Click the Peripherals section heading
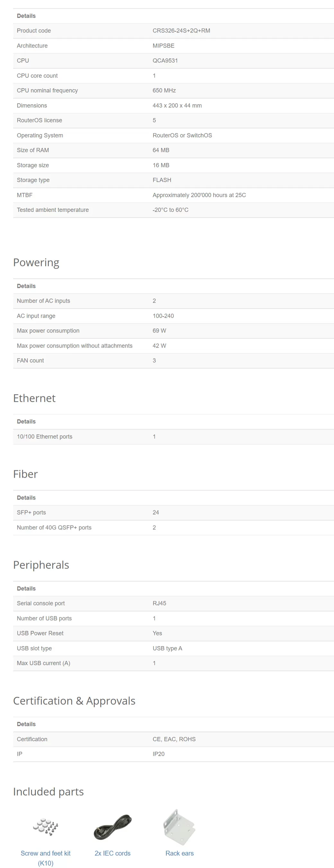 [41, 565]
